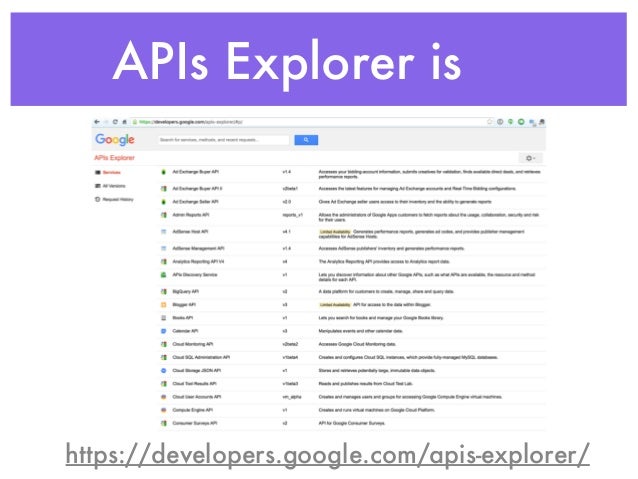The width and height of the screenshot is (638, 479).
Task: Click the BigQuery API icon
Action: coord(164,291)
